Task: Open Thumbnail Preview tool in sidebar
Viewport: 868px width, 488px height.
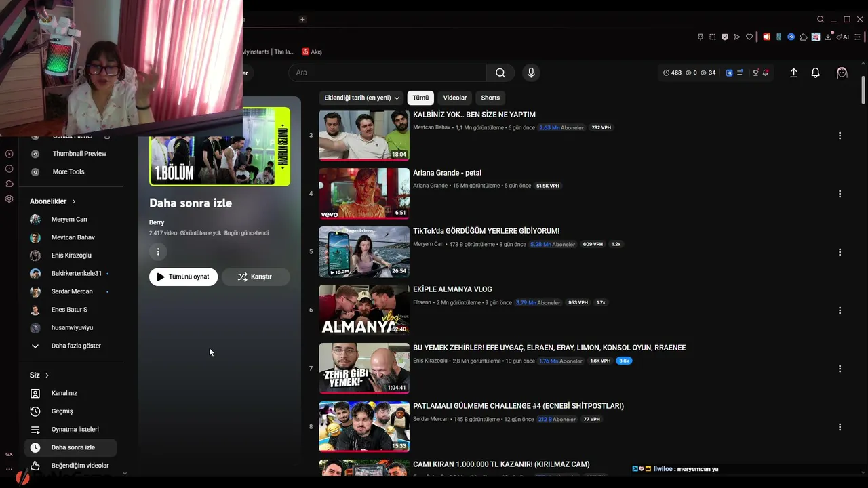Action: click(x=71, y=154)
